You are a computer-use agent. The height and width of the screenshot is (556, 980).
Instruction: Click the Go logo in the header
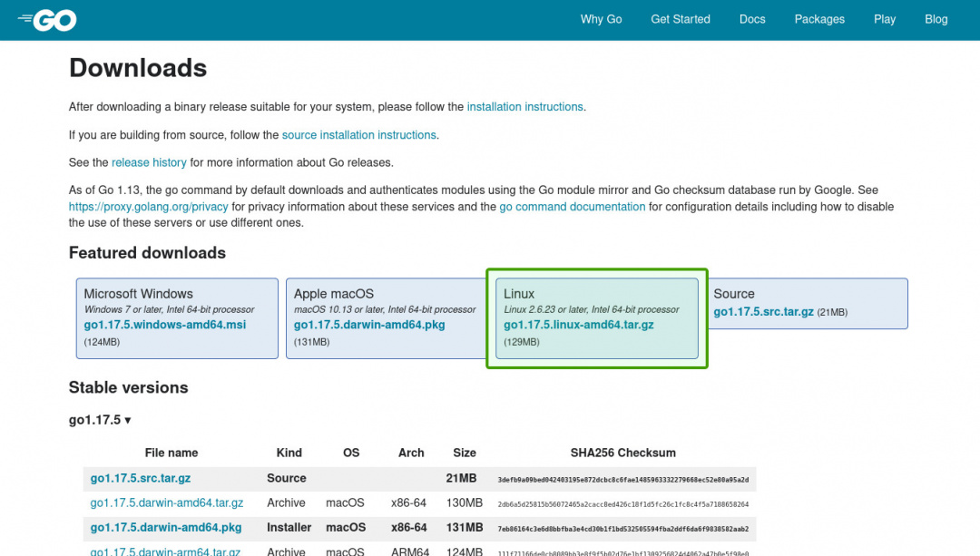(x=47, y=20)
